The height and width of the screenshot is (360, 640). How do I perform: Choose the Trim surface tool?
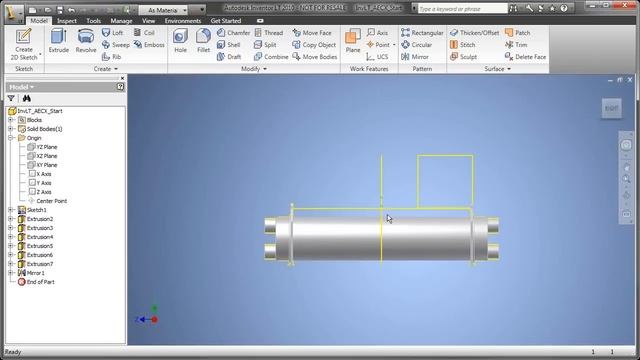516,45
